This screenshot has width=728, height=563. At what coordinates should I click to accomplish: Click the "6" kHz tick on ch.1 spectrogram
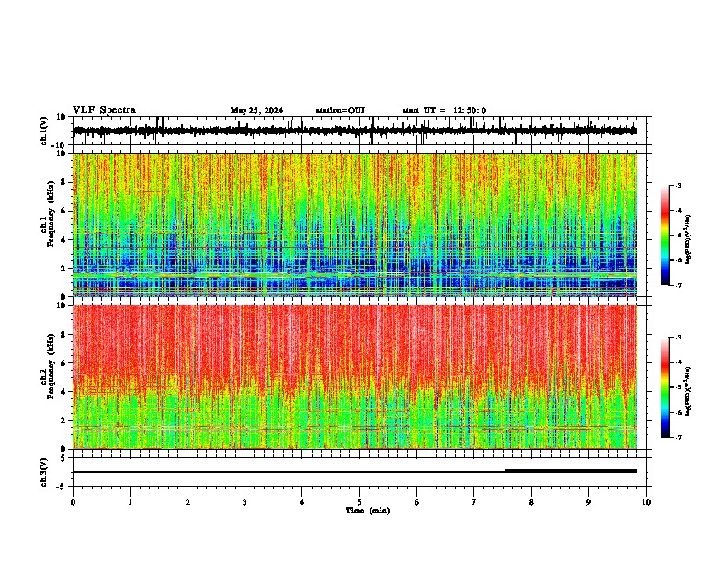pyautogui.click(x=64, y=211)
